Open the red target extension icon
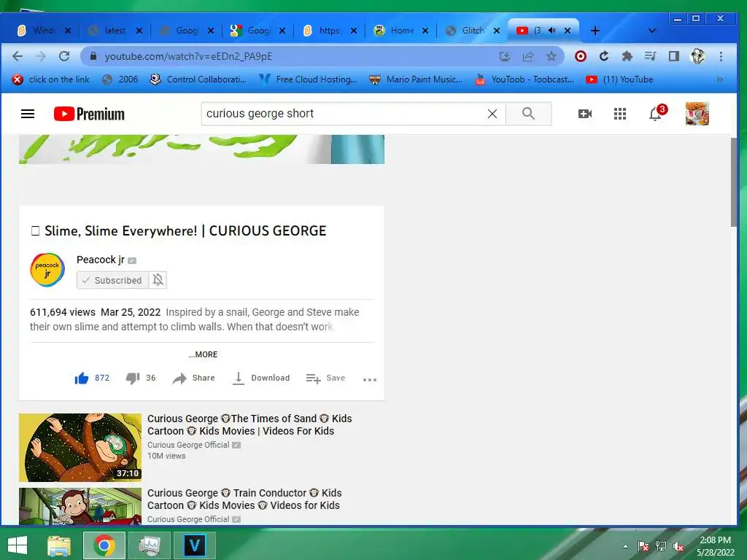747x560 pixels. [580, 56]
